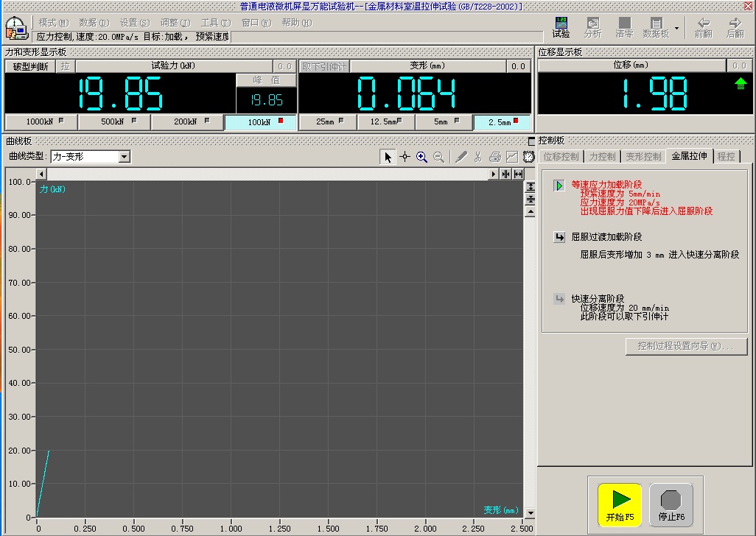
Task: Select the 5mm deformation range
Action: point(444,122)
